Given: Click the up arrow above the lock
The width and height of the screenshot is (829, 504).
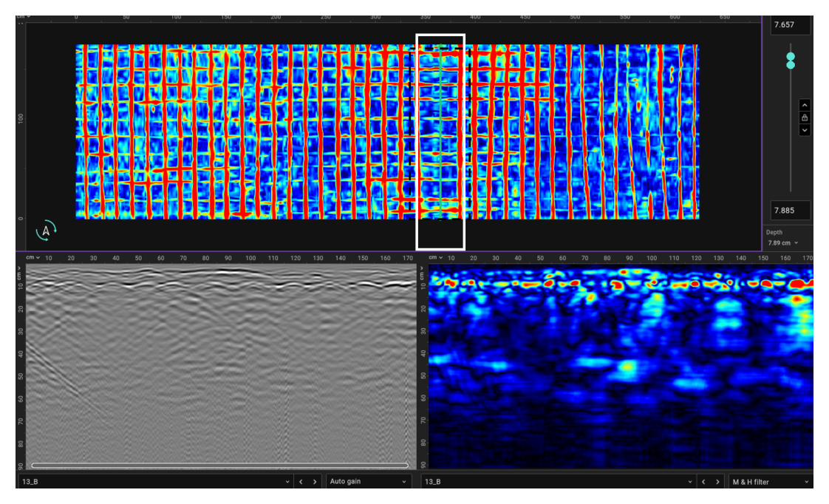Looking at the screenshot, I should coord(805,105).
